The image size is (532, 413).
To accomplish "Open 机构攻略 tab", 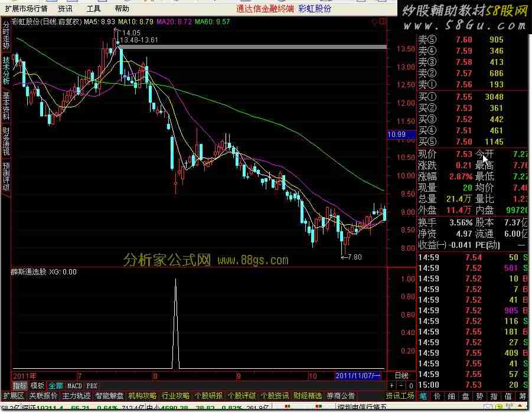I will pyautogui.click(x=142, y=396).
